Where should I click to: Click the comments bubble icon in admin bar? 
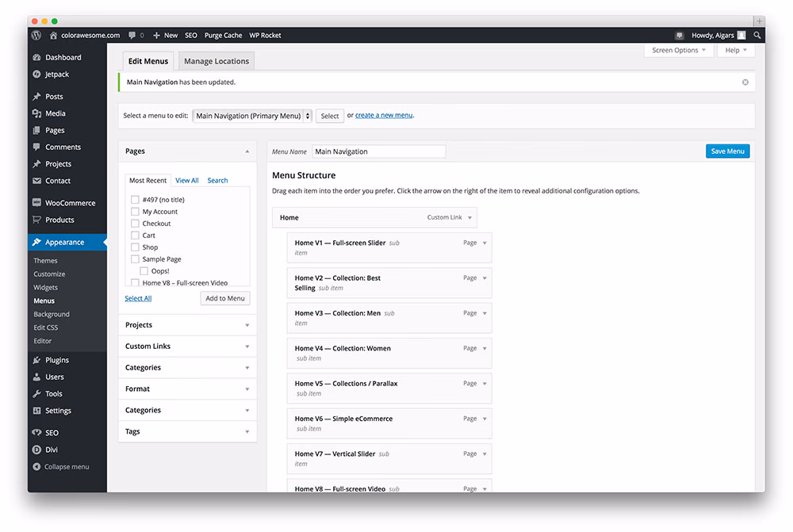132,36
